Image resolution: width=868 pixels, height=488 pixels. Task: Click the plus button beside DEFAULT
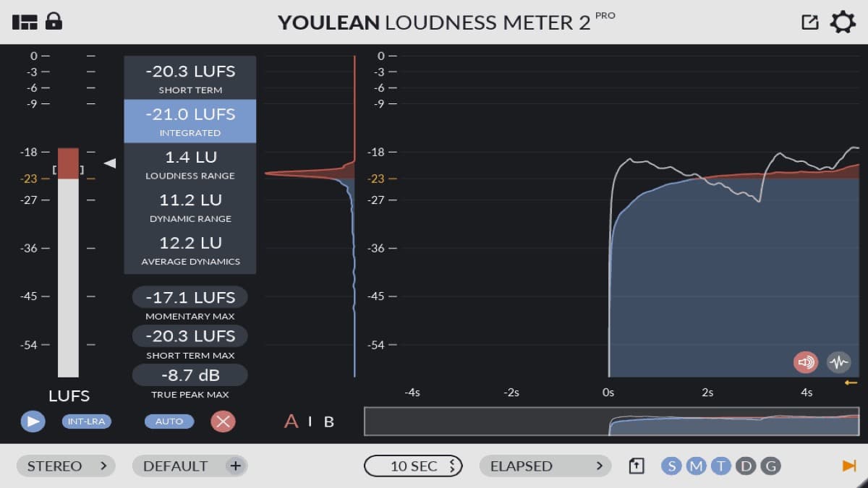pyautogui.click(x=235, y=466)
